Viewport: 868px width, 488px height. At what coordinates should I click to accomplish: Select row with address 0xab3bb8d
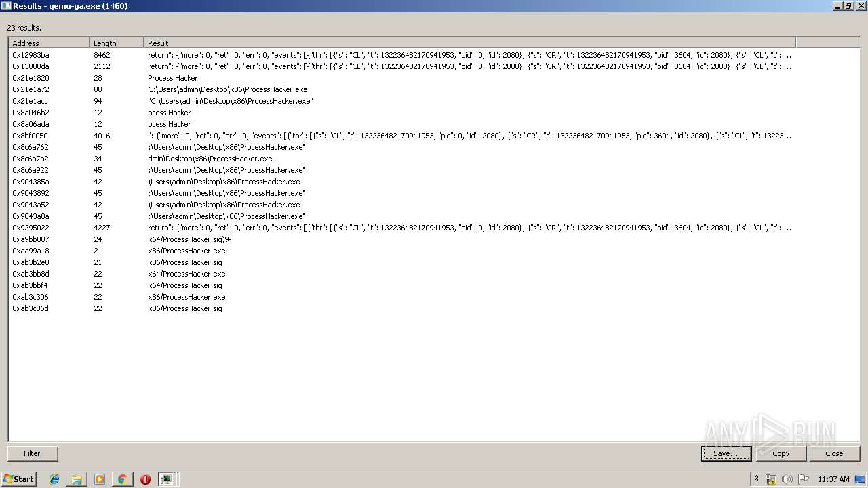click(x=402, y=274)
